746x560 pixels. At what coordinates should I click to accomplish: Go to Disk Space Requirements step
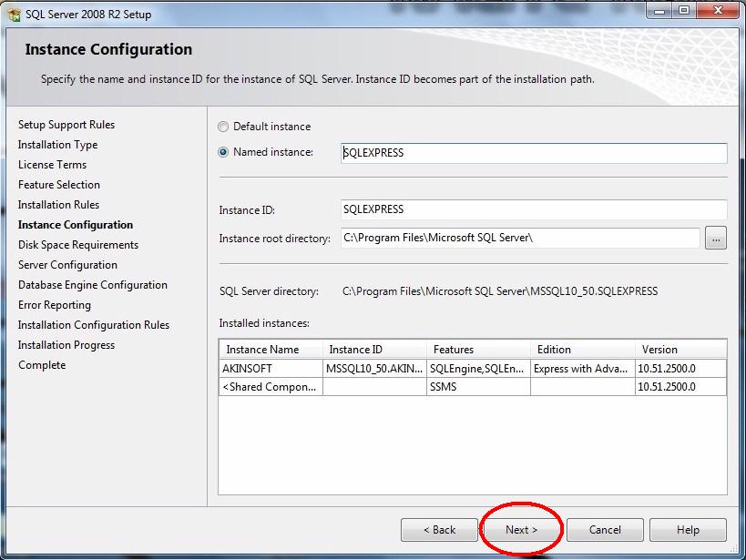[78, 245]
